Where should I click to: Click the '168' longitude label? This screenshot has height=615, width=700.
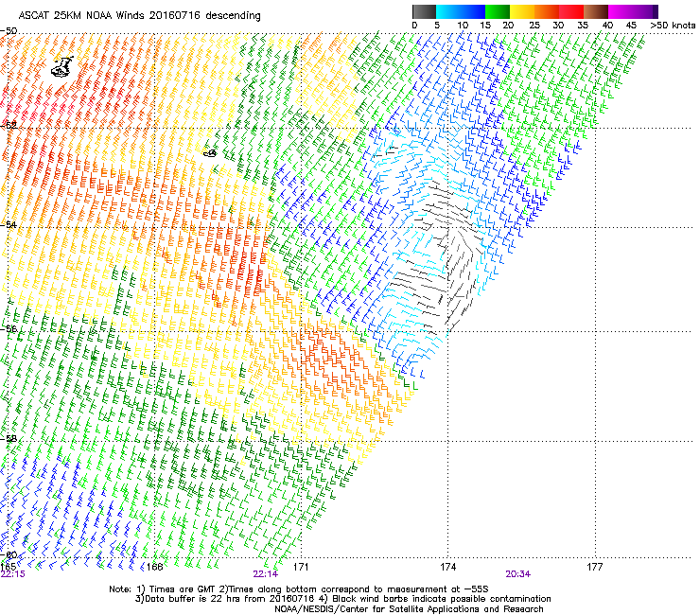[154, 567]
